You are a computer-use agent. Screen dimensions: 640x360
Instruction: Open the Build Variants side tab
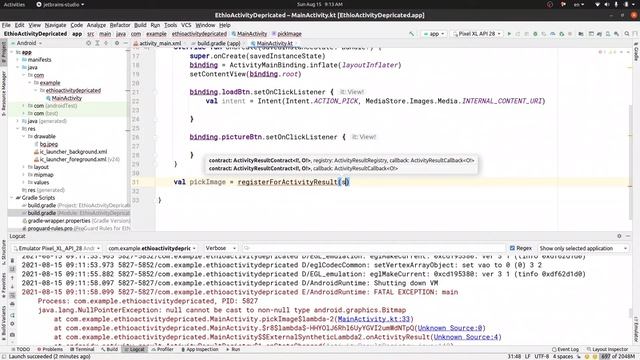coord(4,323)
